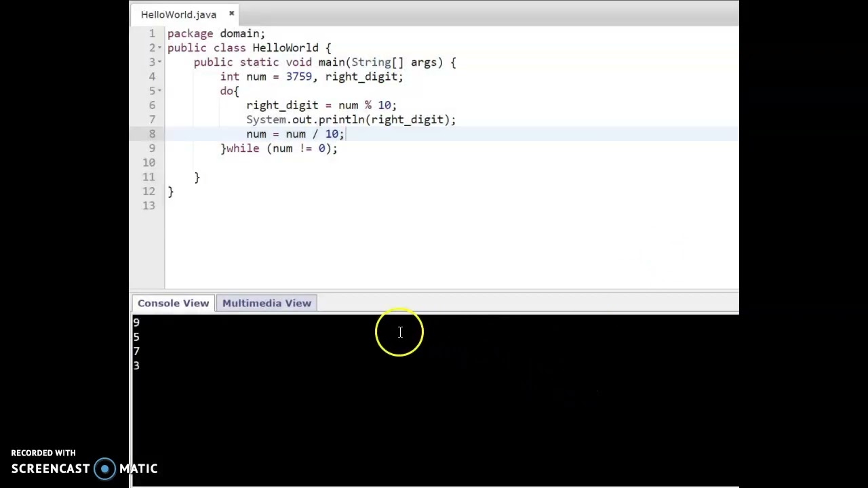The image size is (868, 488).
Task: Open the Multimedia View tab
Action: 267,303
